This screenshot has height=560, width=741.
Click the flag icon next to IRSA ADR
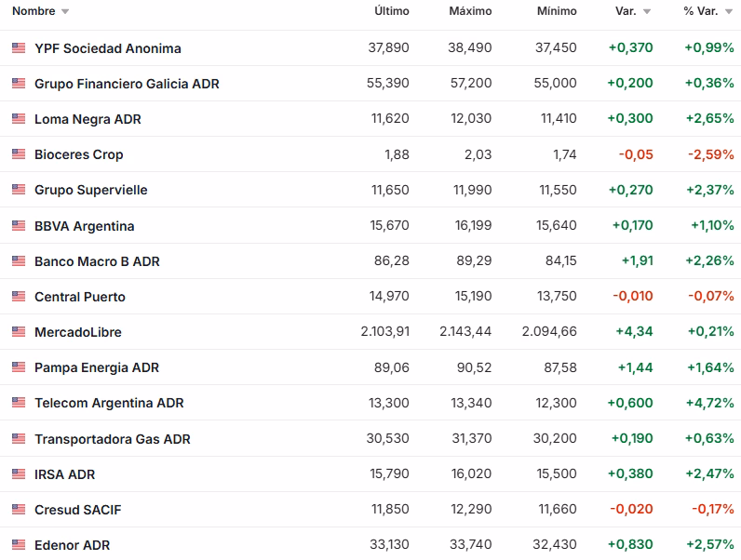[19, 474]
